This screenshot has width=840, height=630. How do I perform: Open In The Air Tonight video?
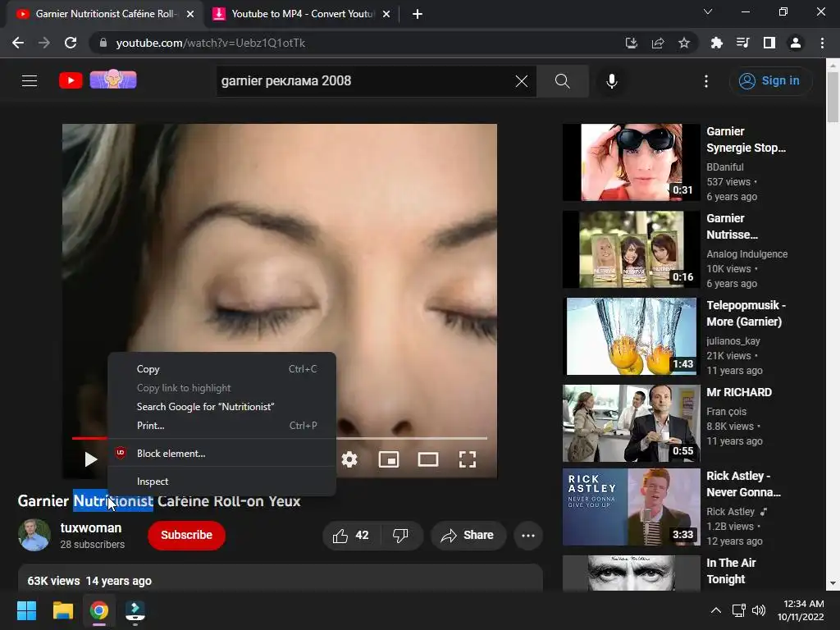pos(631,573)
